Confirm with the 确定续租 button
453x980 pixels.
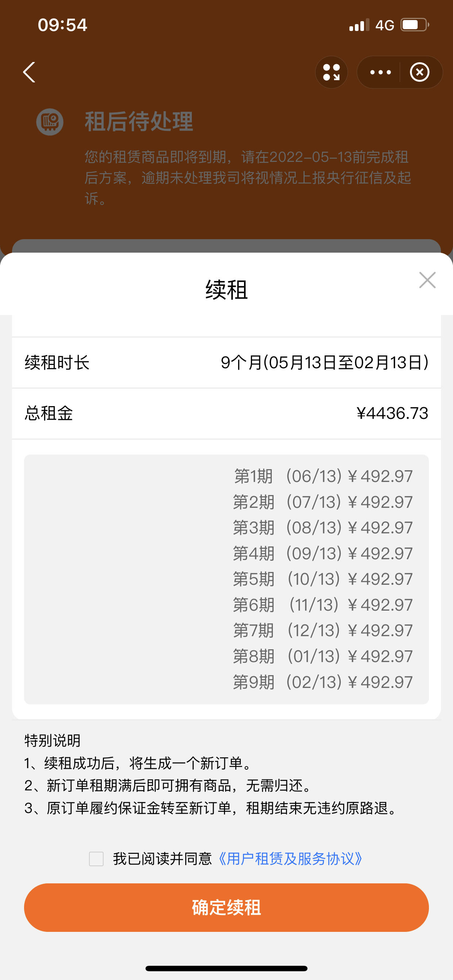coord(226,907)
